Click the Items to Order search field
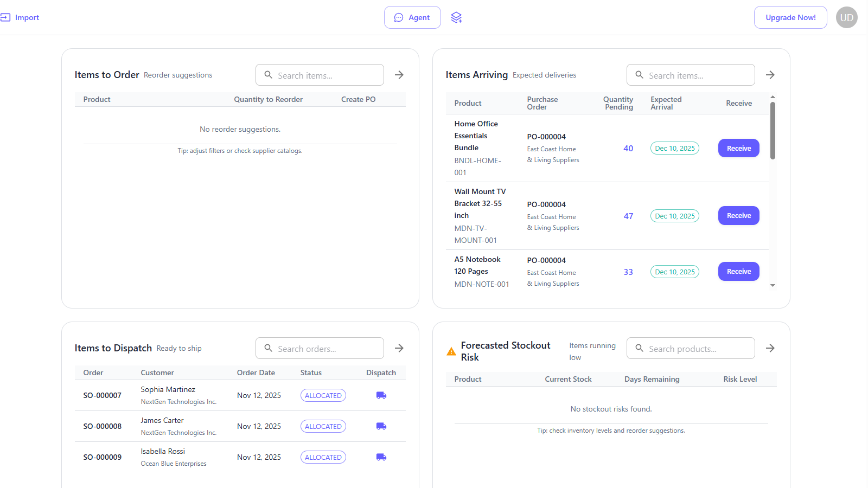Image resolution: width=868 pixels, height=488 pixels. point(320,75)
